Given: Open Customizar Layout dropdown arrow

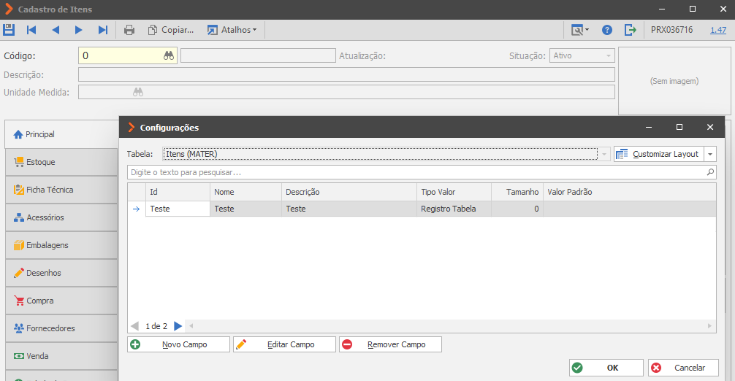Looking at the screenshot, I should point(710,154).
